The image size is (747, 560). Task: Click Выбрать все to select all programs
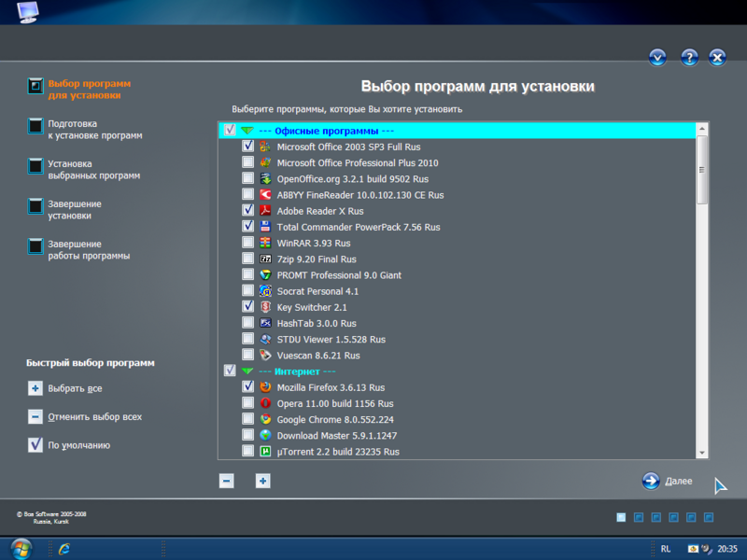[x=65, y=388]
